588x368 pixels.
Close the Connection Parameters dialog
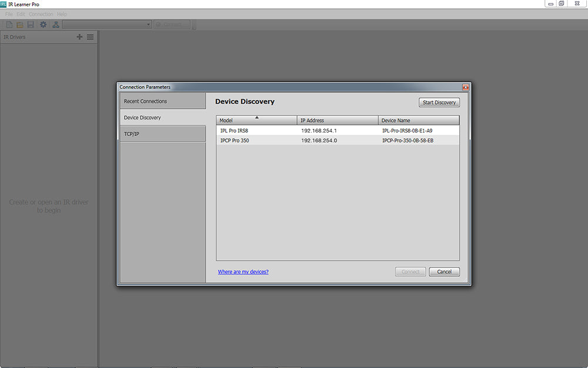(x=465, y=87)
